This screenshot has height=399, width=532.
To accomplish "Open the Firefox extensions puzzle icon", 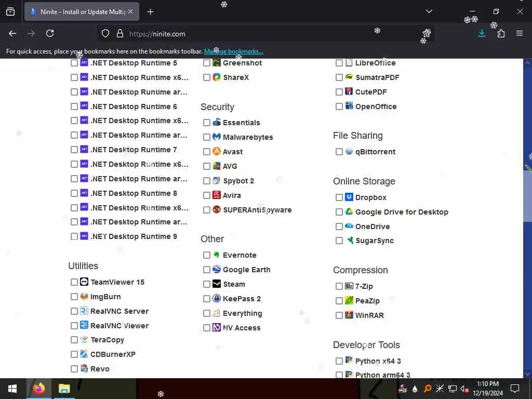I will [501, 33].
